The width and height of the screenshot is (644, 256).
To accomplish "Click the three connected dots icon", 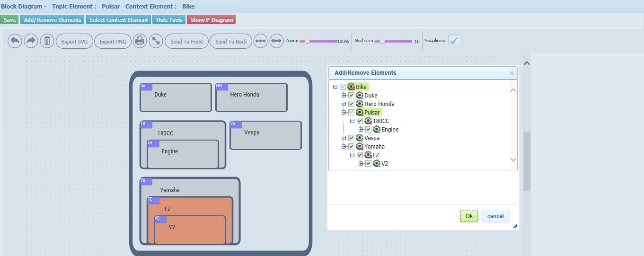I will tap(260, 41).
